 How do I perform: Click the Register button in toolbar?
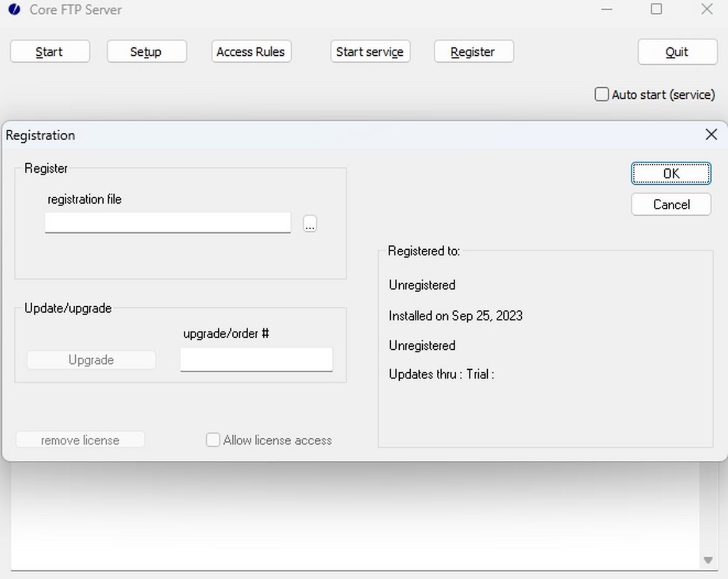pos(473,52)
